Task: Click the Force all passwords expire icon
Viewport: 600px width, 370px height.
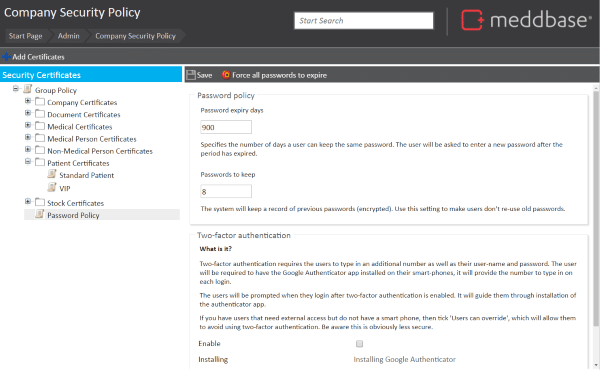Action: tap(226, 75)
